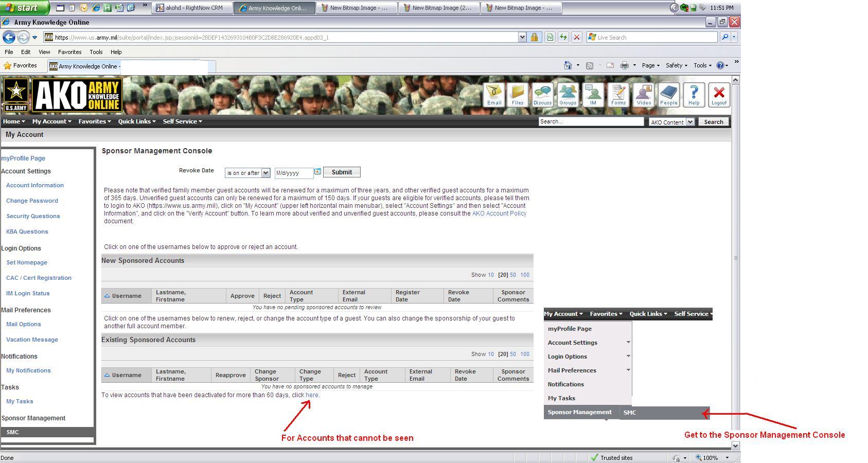Open the Groups icon
868x463 pixels.
pyautogui.click(x=568, y=95)
